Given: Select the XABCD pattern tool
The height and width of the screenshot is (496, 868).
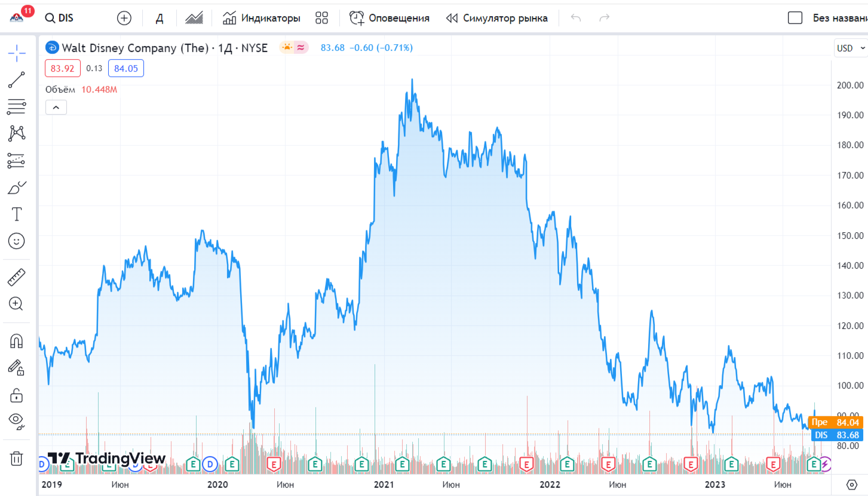Looking at the screenshot, I should point(17,133).
